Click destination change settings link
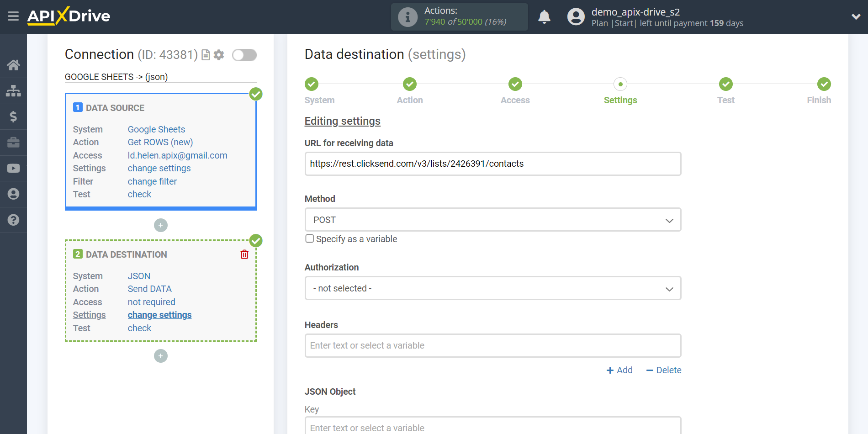This screenshot has height=434, width=868. point(159,315)
